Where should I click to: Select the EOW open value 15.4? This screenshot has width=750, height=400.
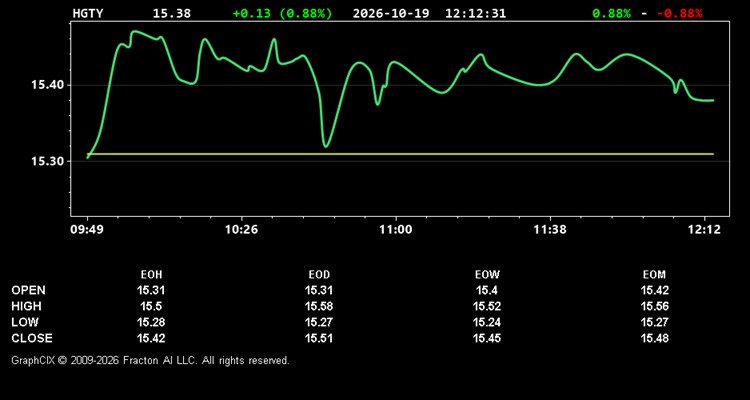[x=487, y=290]
